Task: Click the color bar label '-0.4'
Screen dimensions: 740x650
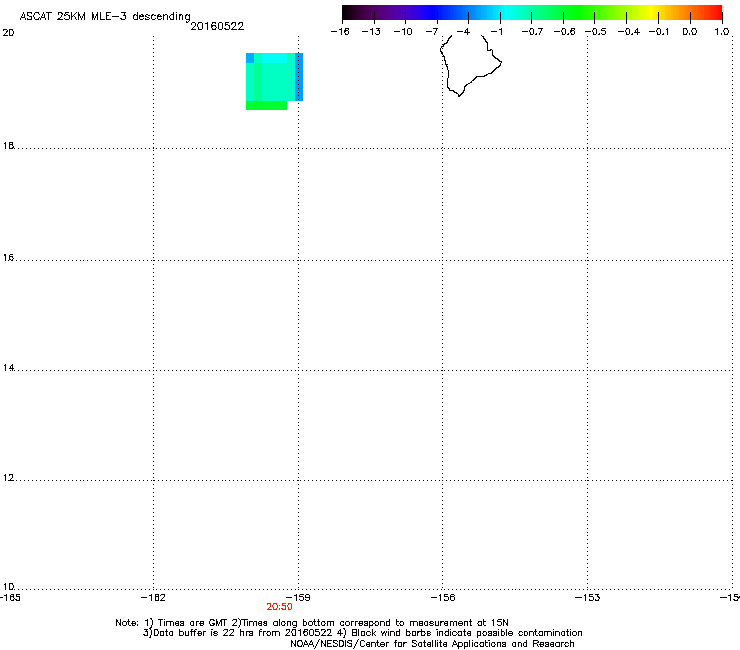Action: point(629,32)
